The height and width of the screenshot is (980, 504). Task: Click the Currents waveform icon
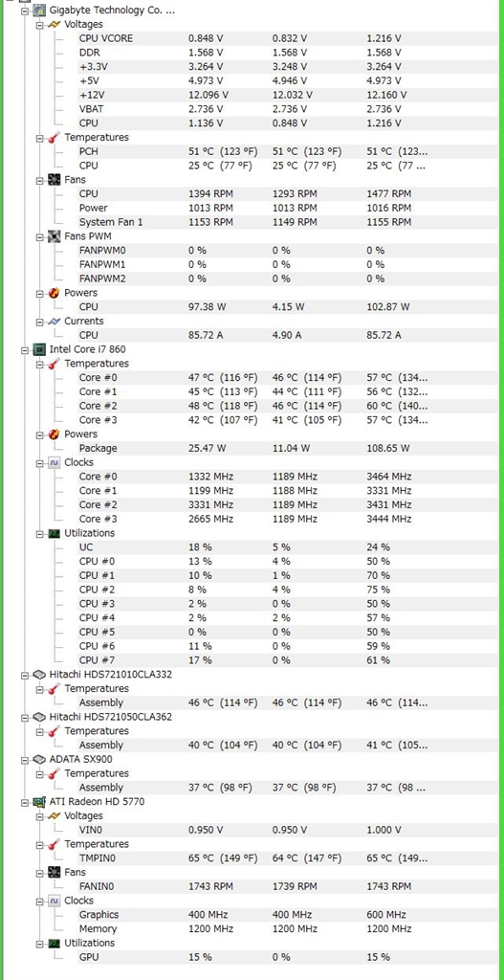(x=55, y=322)
